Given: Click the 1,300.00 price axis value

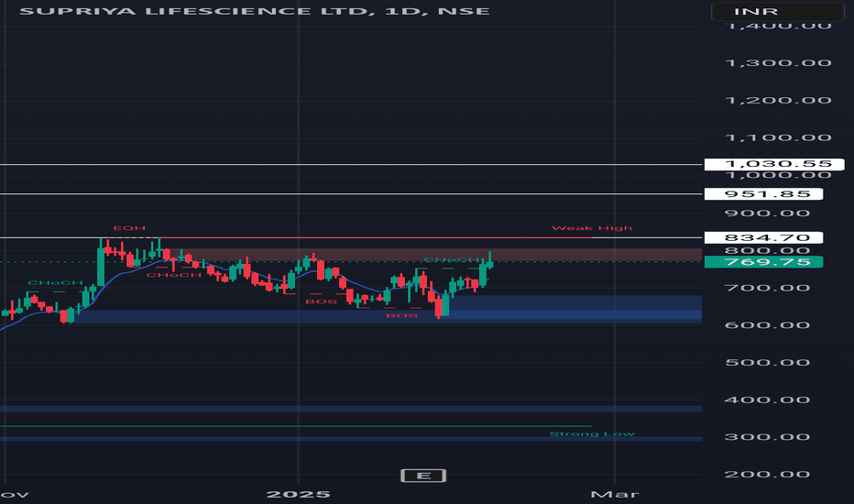Looking at the screenshot, I should point(778,63).
